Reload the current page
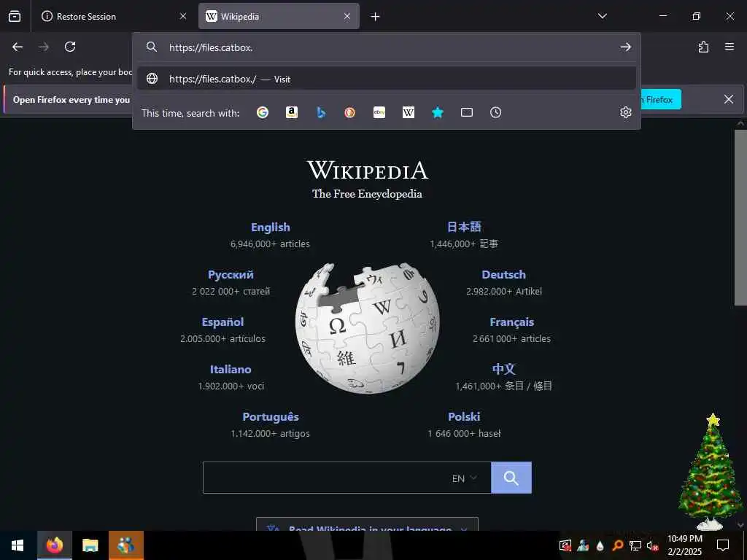 point(70,47)
